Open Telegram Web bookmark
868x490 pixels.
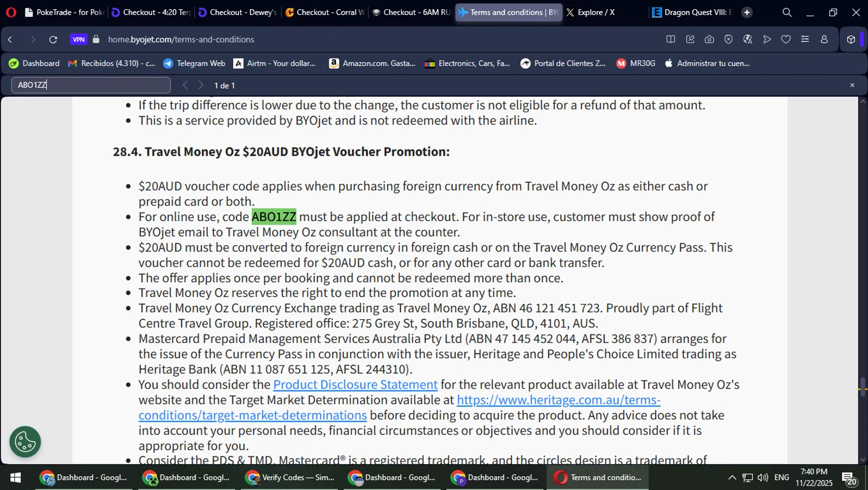194,63
